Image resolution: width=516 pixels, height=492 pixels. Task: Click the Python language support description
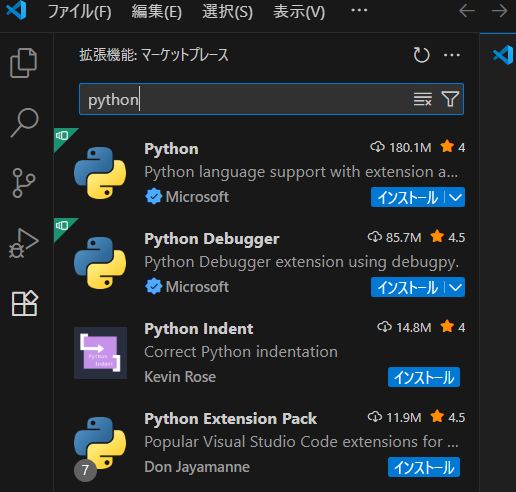click(301, 172)
